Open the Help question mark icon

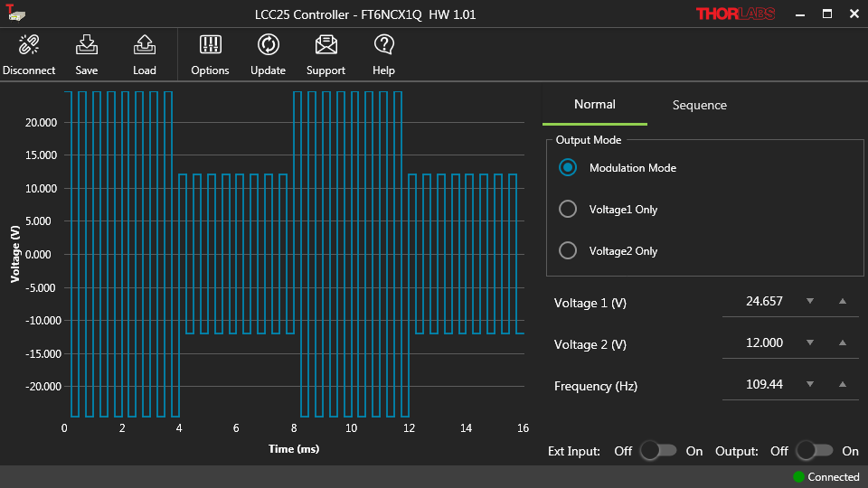(383, 45)
